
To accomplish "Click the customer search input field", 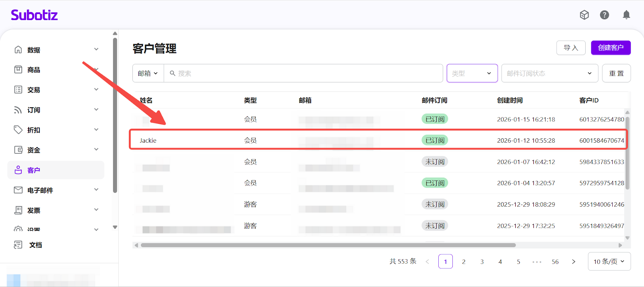I will (x=306, y=73).
